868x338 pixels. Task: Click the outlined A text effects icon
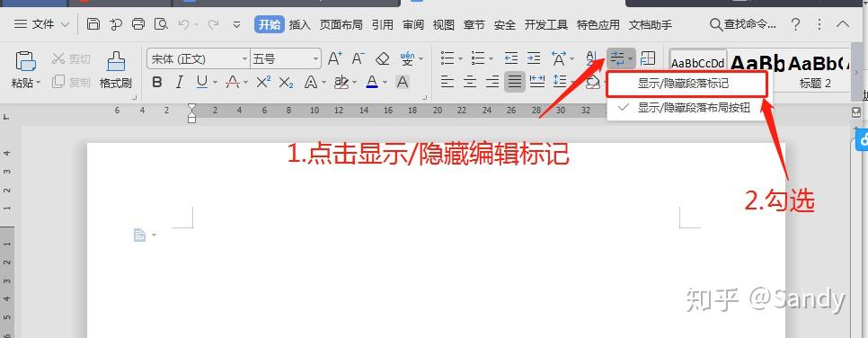click(311, 83)
